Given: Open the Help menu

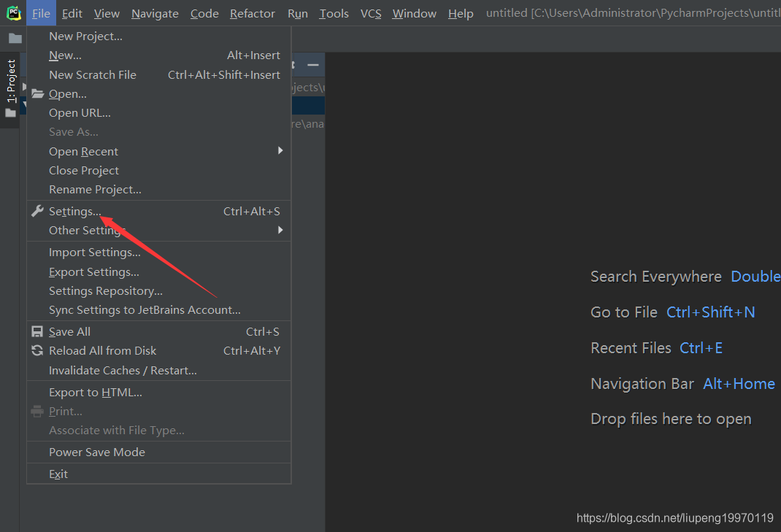Looking at the screenshot, I should click(x=461, y=13).
